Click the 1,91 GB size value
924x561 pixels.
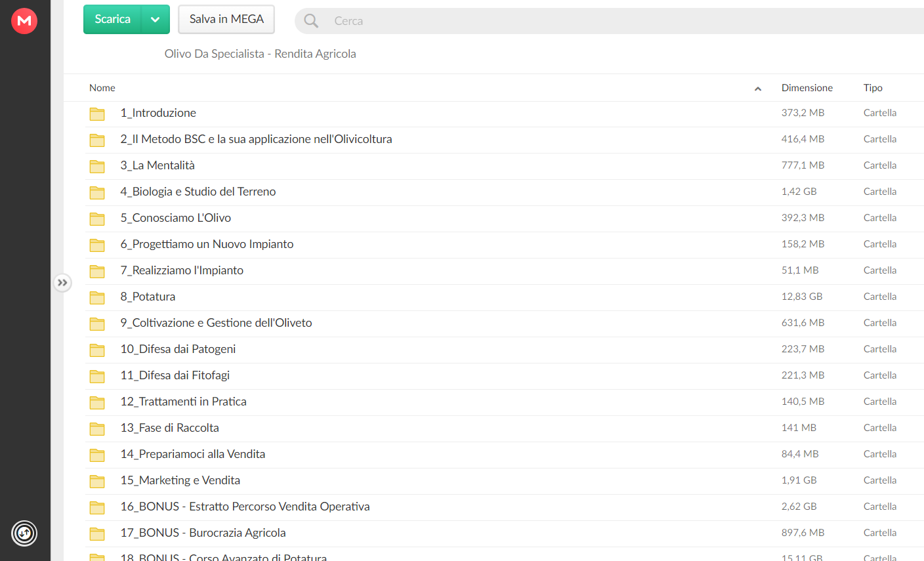799,480
